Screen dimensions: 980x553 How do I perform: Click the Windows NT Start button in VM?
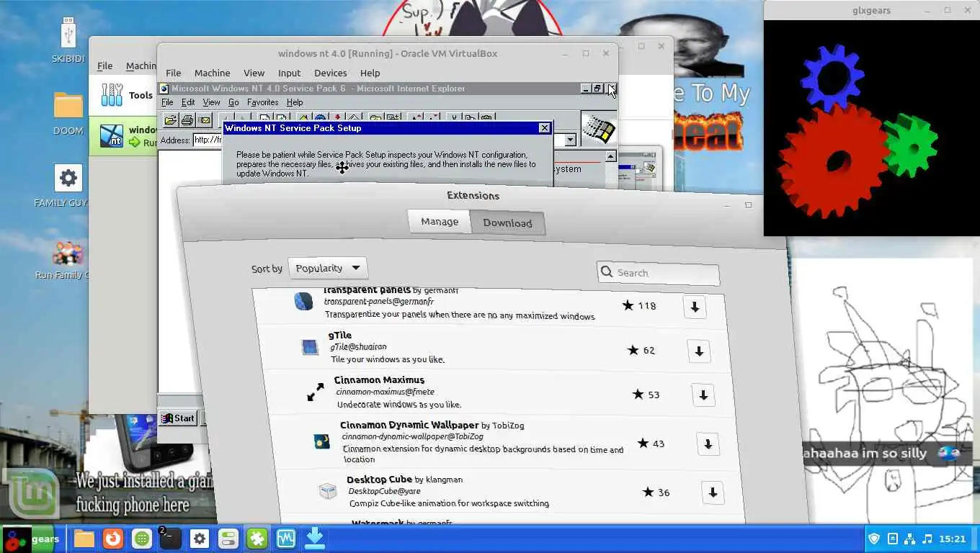coord(177,418)
